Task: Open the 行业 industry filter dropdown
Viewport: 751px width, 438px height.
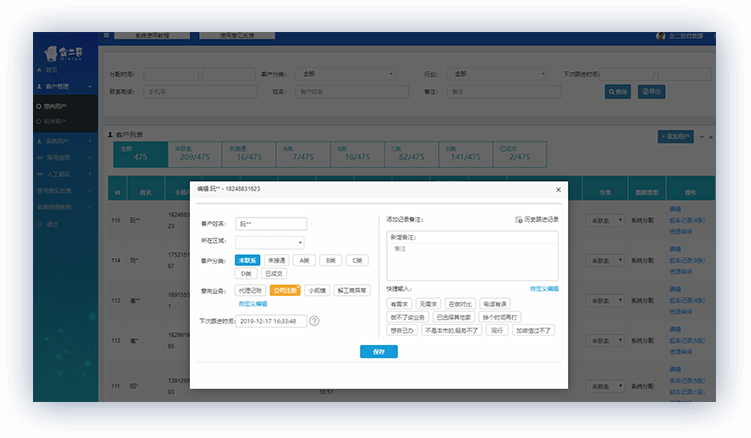Action: point(498,74)
